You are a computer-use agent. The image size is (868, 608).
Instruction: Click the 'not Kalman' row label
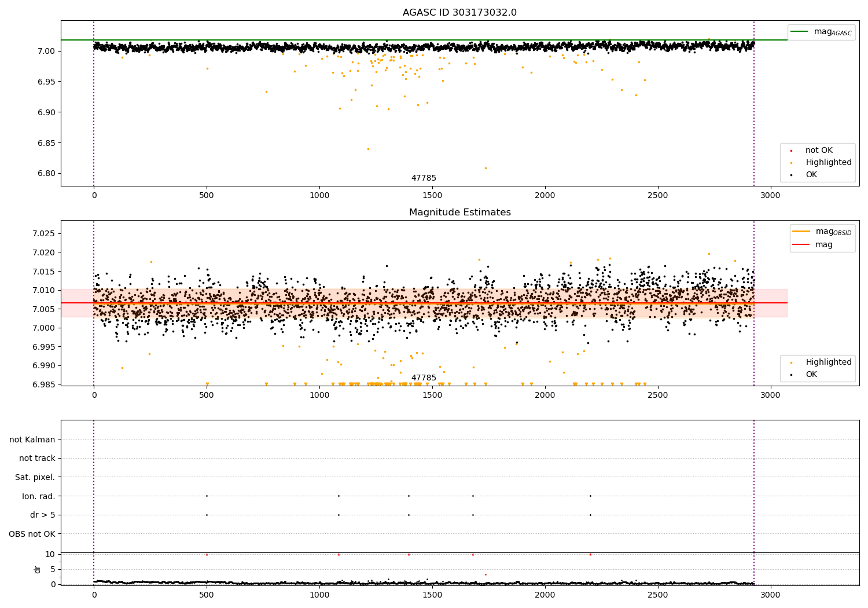(x=32, y=439)
